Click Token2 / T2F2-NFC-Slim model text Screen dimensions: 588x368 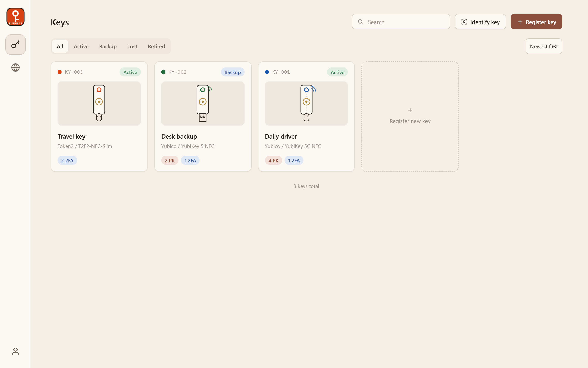(85, 146)
